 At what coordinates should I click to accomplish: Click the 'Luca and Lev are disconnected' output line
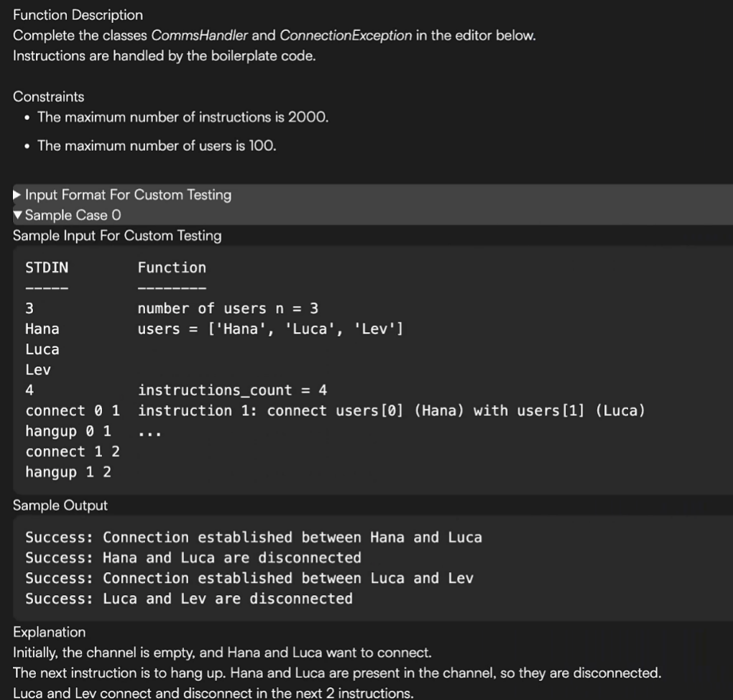189,599
